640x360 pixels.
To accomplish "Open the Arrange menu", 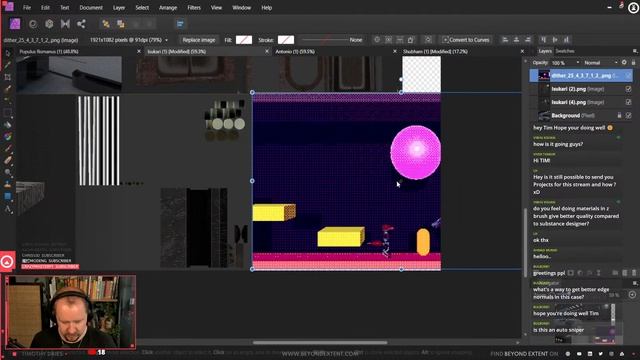I will pos(168,8).
